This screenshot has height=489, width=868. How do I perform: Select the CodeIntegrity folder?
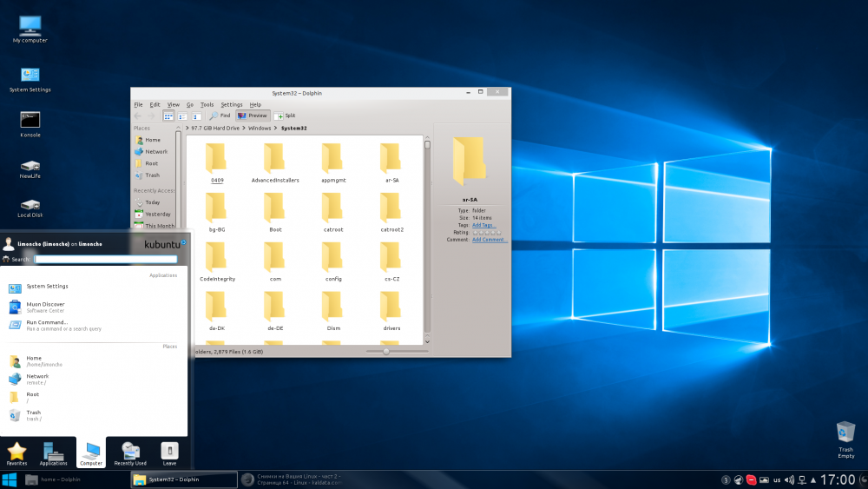tap(217, 261)
